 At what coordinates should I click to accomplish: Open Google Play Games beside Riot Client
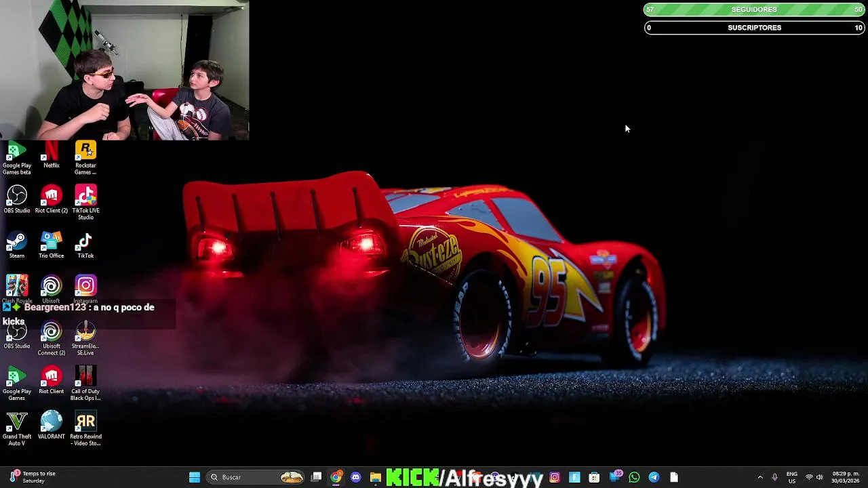(17, 384)
